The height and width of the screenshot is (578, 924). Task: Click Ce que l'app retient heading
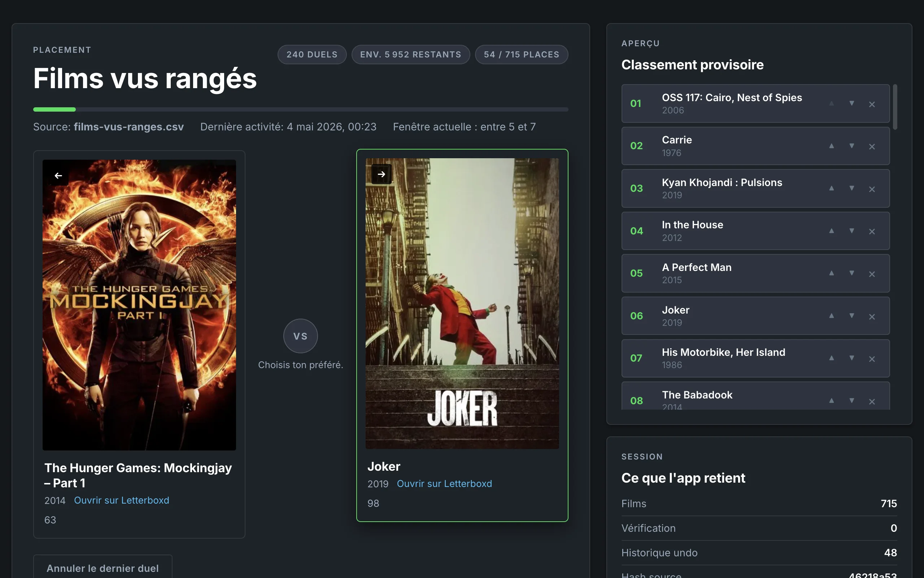[x=683, y=478]
